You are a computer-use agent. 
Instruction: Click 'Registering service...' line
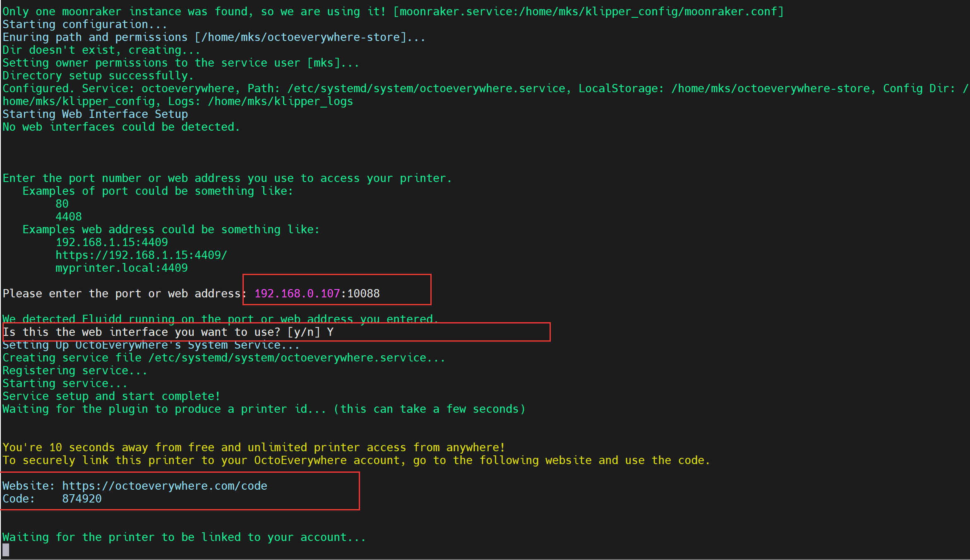[x=75, y=371]
